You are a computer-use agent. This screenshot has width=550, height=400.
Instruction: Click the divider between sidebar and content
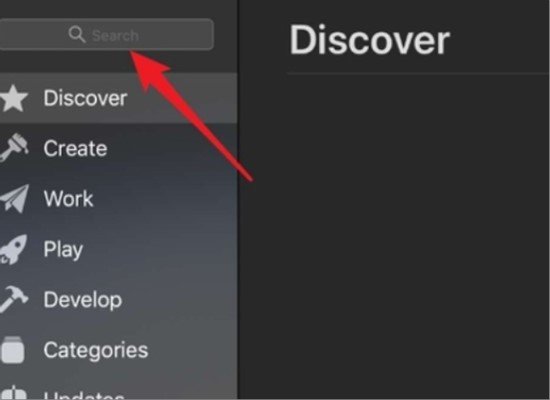[x=238, y=200]
